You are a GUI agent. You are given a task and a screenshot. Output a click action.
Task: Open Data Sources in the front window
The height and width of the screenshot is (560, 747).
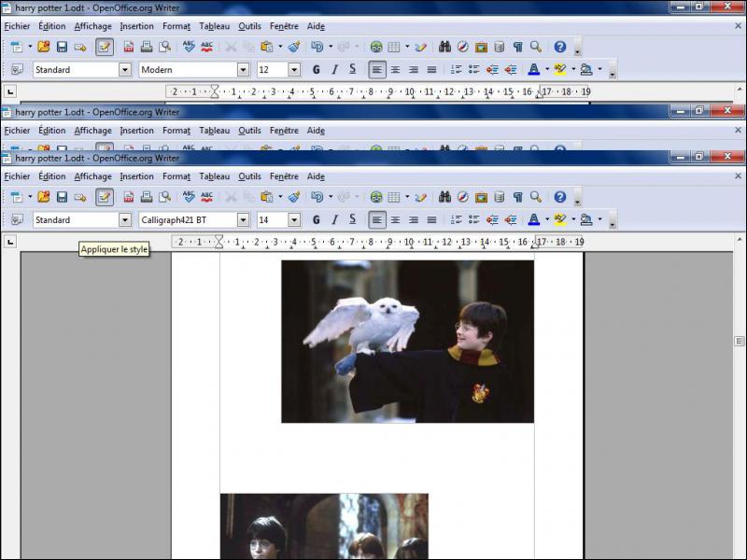(500, 197)
